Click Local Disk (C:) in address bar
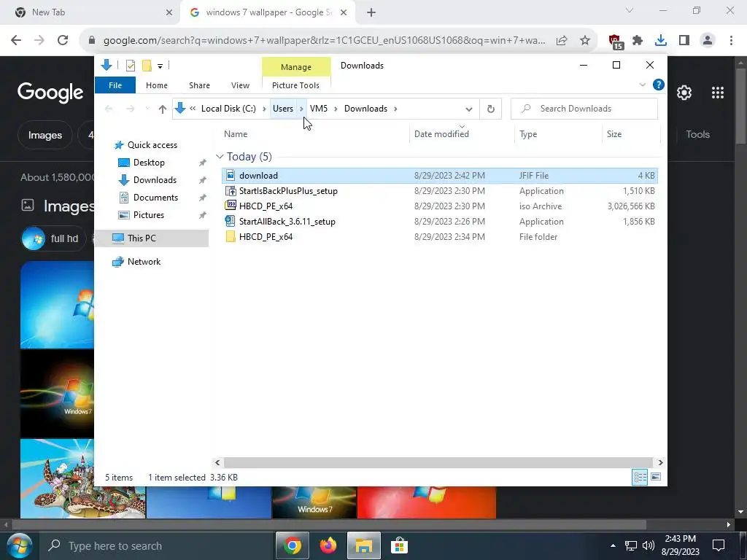This screenshot has width=747, height=560. [228, 109]
